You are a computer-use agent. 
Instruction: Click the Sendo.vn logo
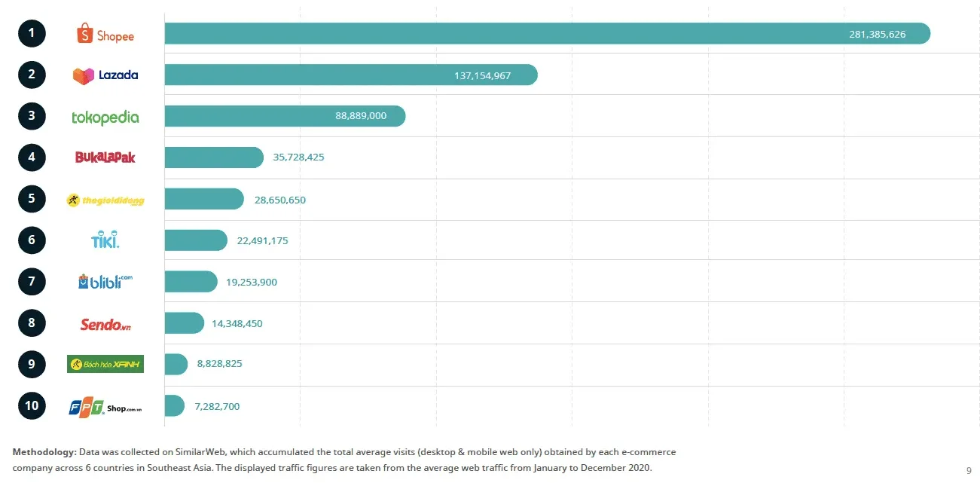coord(106,324)
